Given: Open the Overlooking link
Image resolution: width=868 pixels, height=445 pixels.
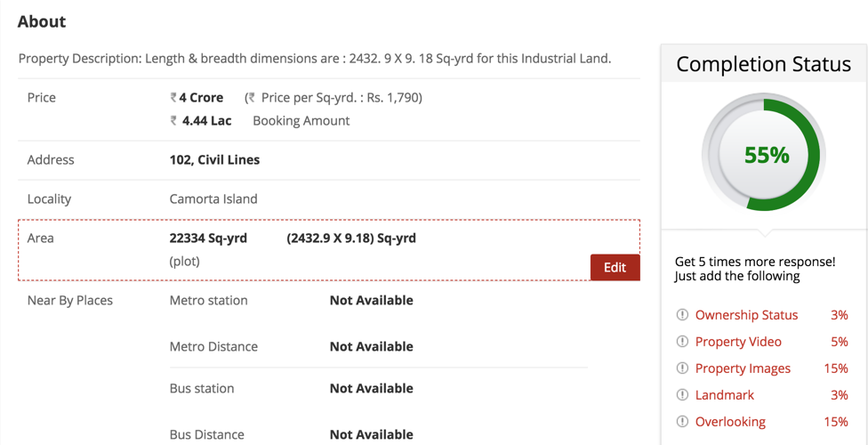Looking at the screenshot, I should point(730,422).
